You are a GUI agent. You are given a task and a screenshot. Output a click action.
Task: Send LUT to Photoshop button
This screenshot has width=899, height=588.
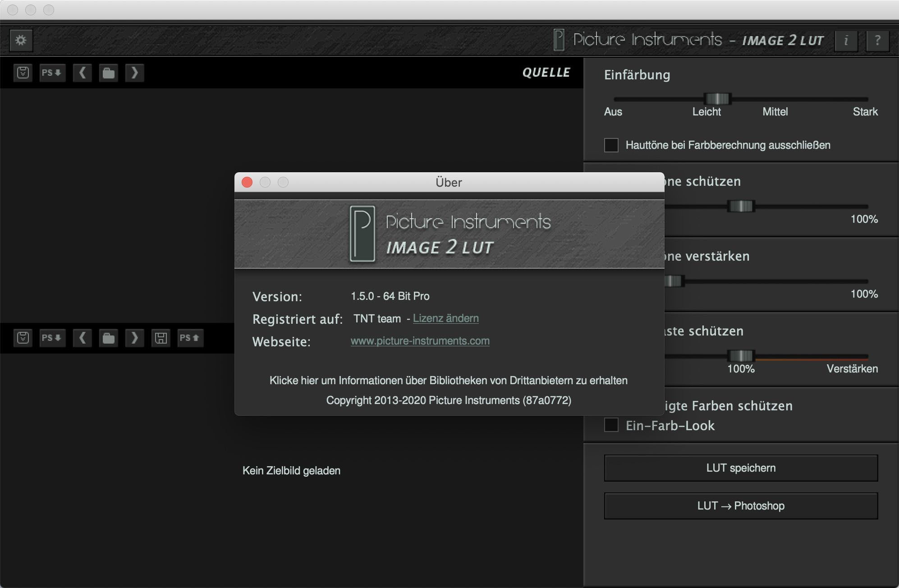coord(741,506)
